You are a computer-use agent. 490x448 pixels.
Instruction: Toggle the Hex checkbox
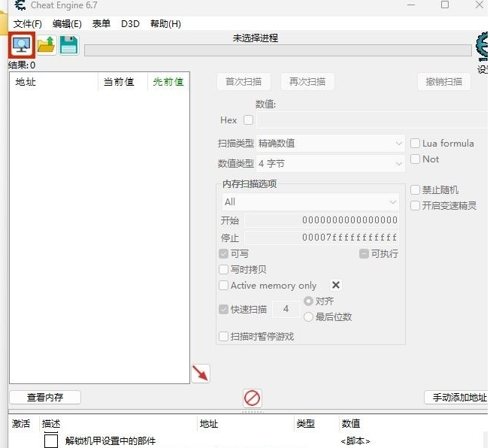[248, 120]
